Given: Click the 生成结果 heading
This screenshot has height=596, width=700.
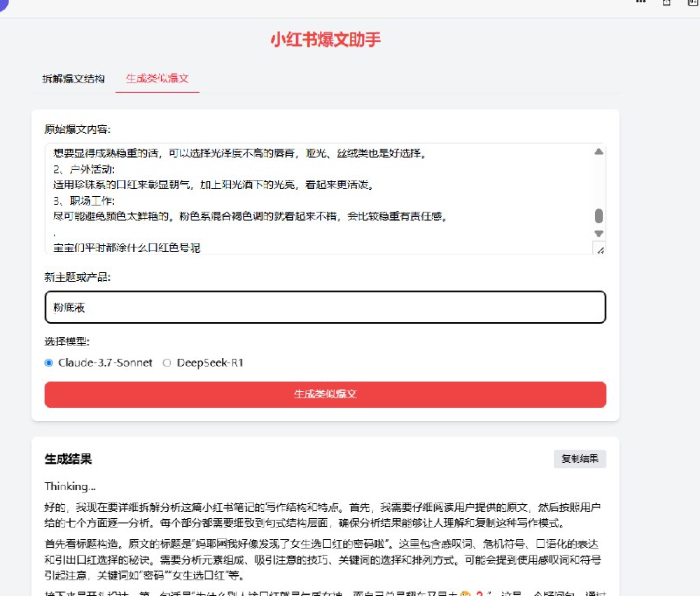Looking at the screenshot, I should (68, 459).
